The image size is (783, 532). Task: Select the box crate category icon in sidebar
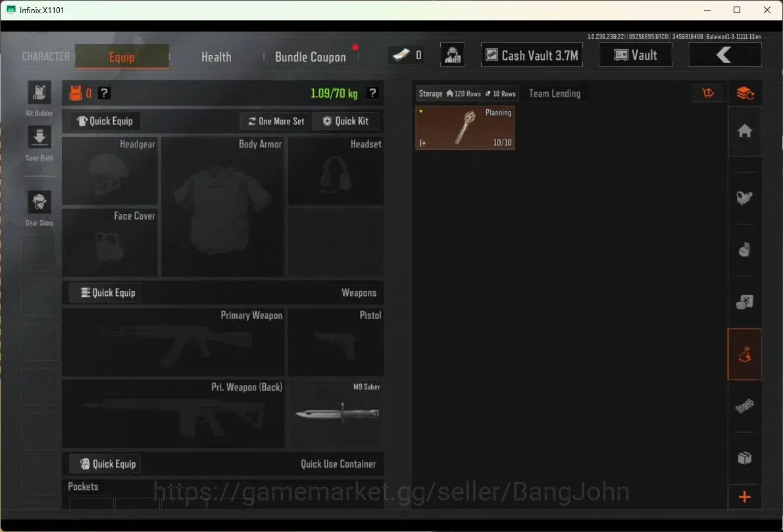(x=745, y=458)
